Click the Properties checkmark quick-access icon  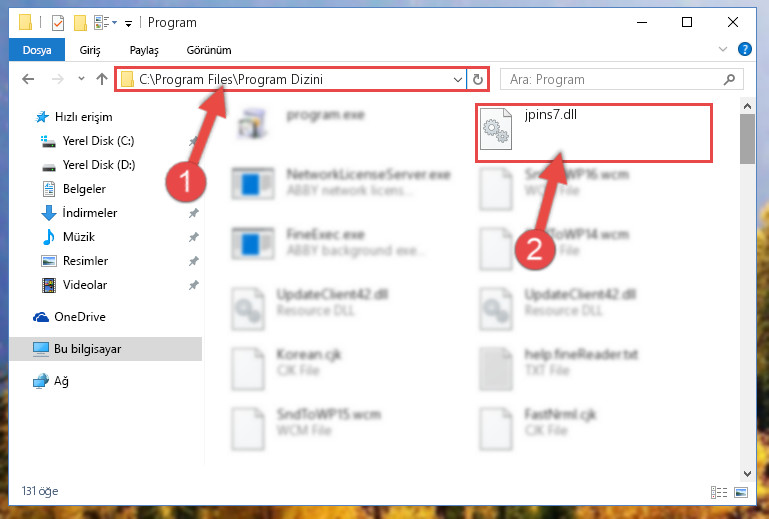pos(57,23)
